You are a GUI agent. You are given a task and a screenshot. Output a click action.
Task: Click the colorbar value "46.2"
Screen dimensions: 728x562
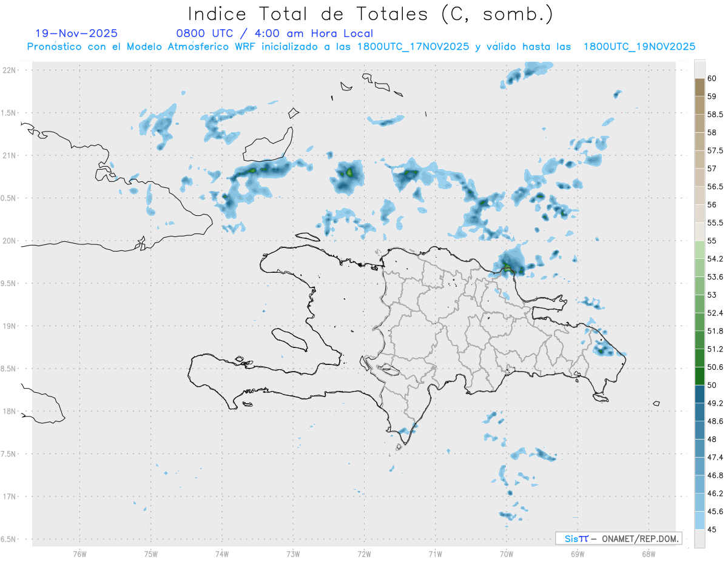pyautogui.click(x=715, y=493)
